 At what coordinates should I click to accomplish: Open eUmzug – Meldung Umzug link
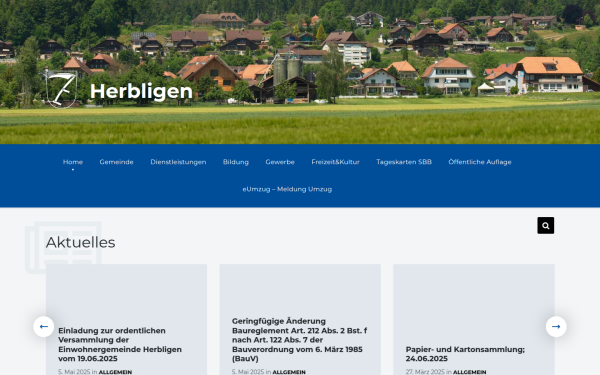pos(287,189)
